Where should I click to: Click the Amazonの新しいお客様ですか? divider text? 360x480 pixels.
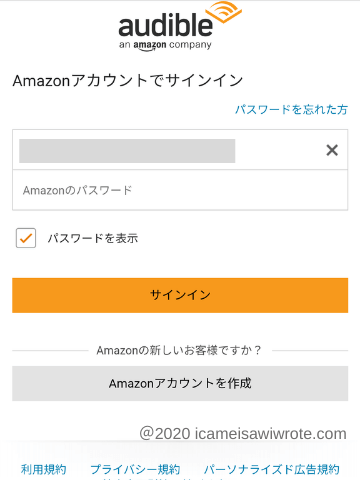(179, 350)
